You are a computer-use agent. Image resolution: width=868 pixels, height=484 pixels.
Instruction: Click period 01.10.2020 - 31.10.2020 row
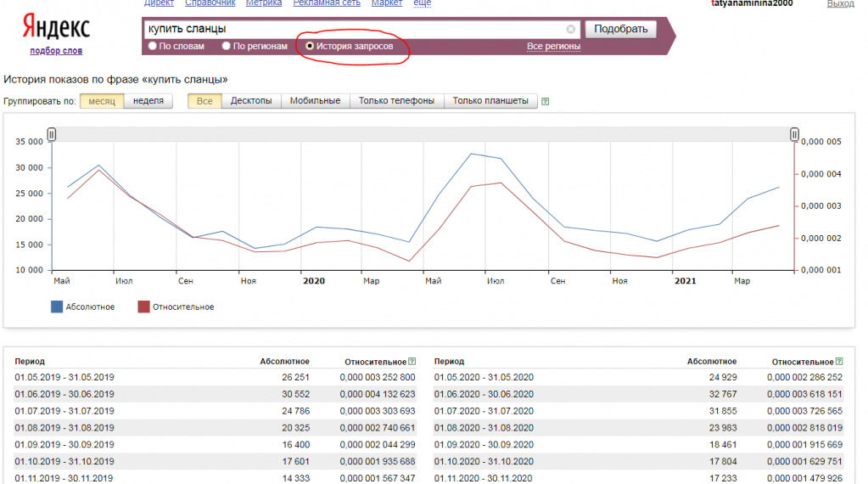pyautogui.click(x=639, y=461)
